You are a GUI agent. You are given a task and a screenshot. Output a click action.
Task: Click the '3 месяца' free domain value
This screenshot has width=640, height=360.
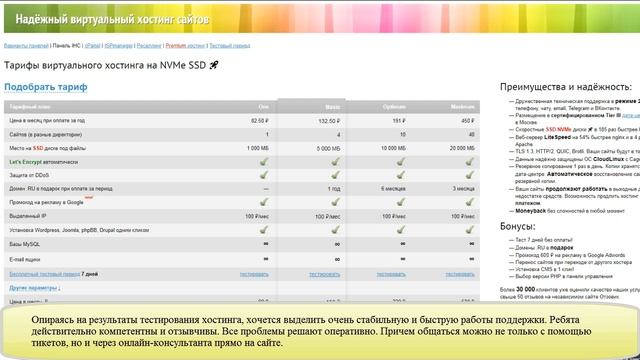click(464, 189)
